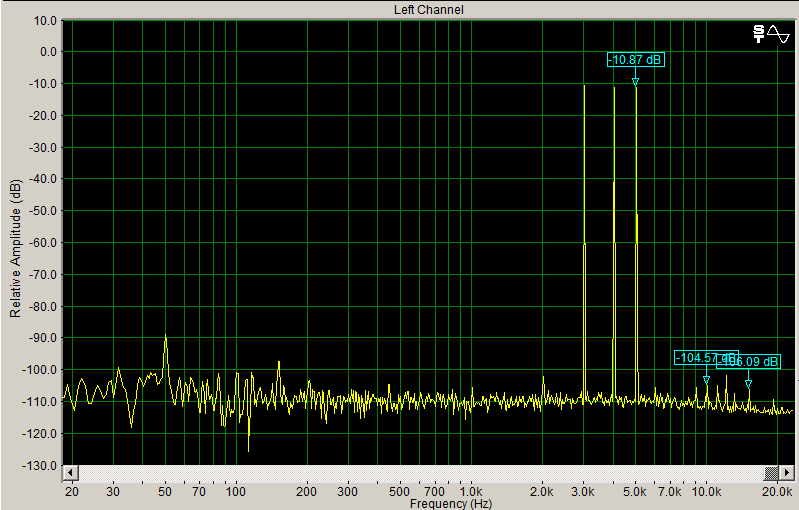799x510 pixels.
Task: Click the left arrow of the frequency scrollbar
Action: click(x=70, y=472)
